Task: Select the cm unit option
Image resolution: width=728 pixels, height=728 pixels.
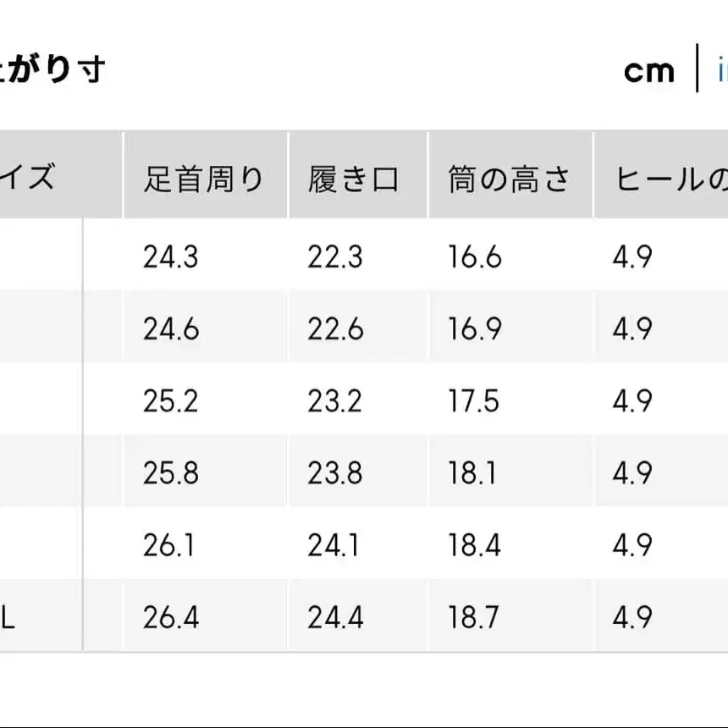Action: pos(647,70)
